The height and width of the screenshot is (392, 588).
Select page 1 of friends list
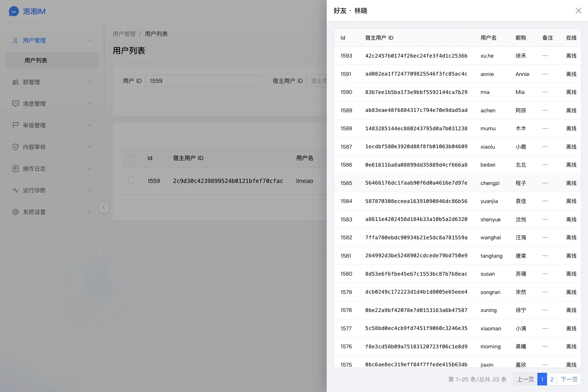(542, 379)
